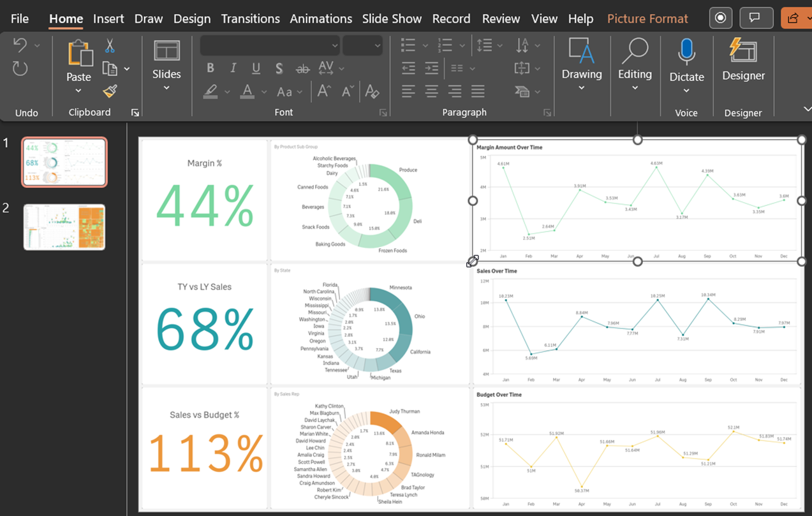812x516 pixels.
Task: Open the Animations tab
Action: (321, 18)
